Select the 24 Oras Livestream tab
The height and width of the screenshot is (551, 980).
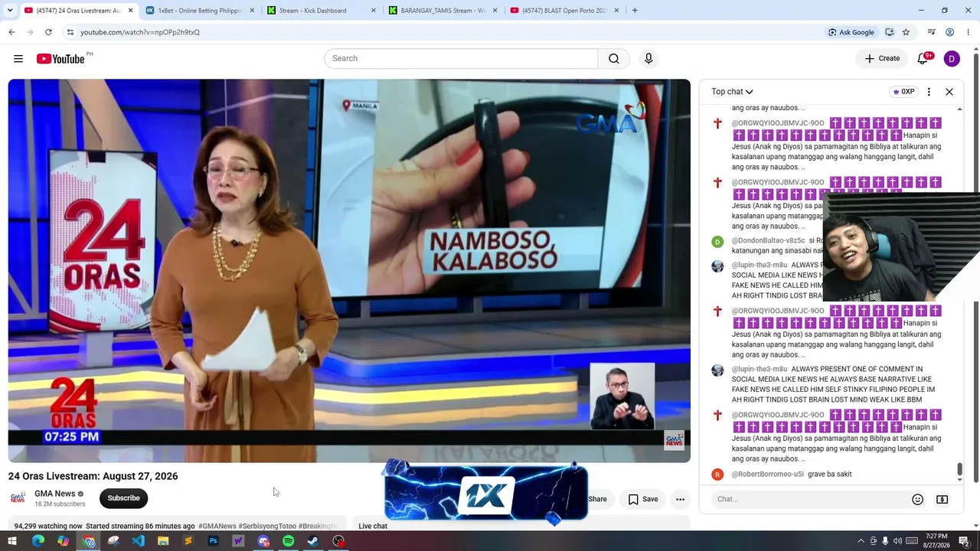(x=77, y=11)
